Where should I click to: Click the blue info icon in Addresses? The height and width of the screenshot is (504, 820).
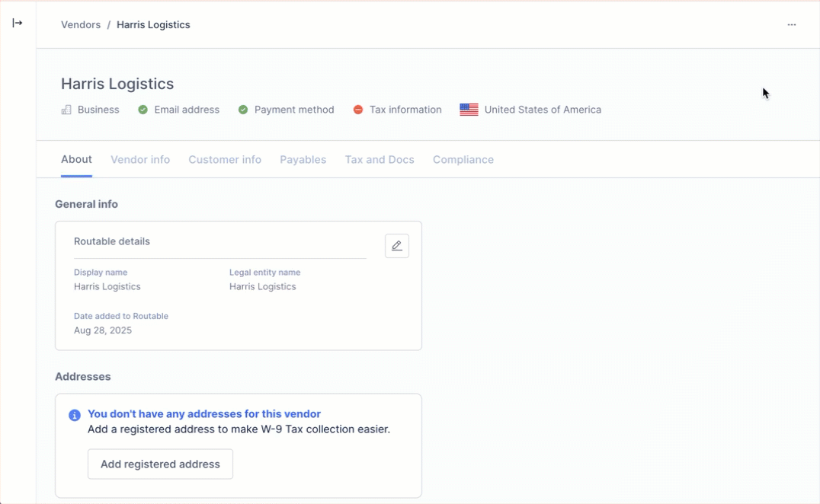(x=75, y=415)
